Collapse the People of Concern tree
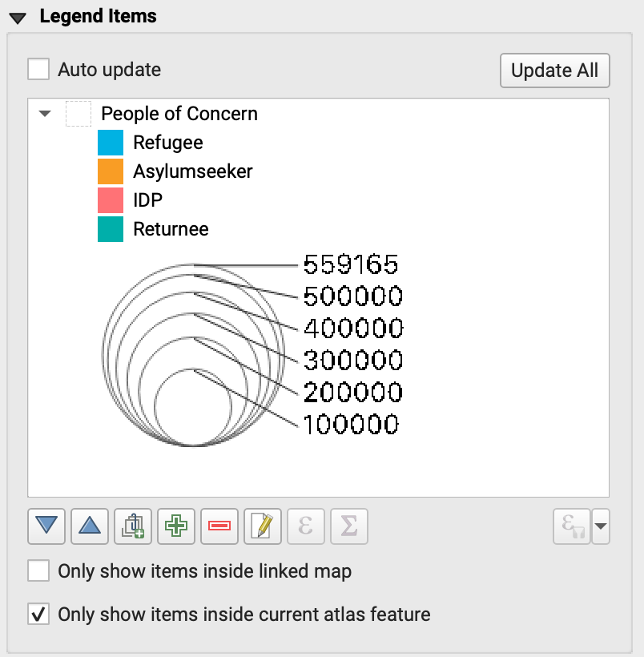 point(44,114)
